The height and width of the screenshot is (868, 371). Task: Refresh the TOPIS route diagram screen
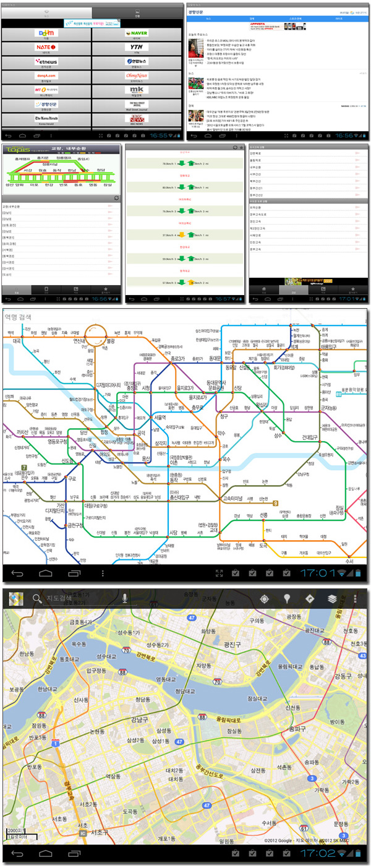pos(117,197)
